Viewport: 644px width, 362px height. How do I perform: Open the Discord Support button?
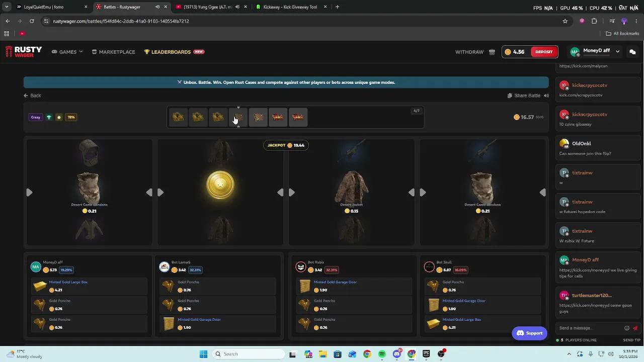coord(529,333)
